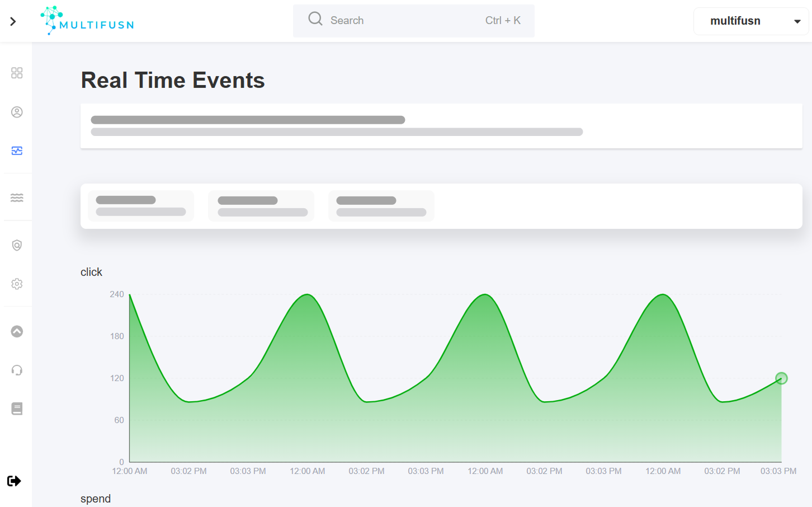Image resolution: width=812 pixels, height=507 pixels.
Task: Open the wavy streams icon in sidebar
Action: [17, 198]
